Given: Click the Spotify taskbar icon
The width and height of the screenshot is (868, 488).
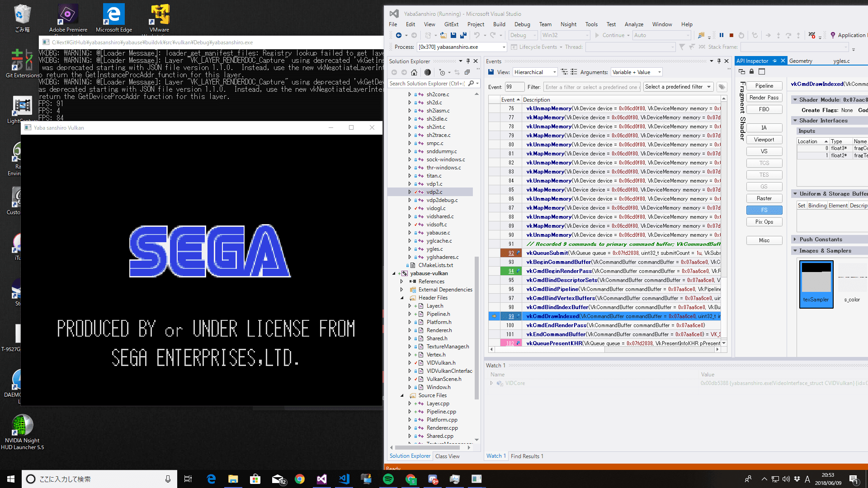Looking at the screenshot, I should [x=388, y=479].
